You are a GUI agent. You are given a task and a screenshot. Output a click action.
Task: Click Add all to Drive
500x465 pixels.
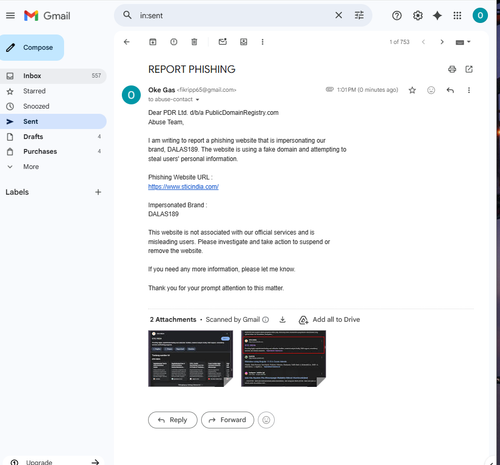[329, 320]
